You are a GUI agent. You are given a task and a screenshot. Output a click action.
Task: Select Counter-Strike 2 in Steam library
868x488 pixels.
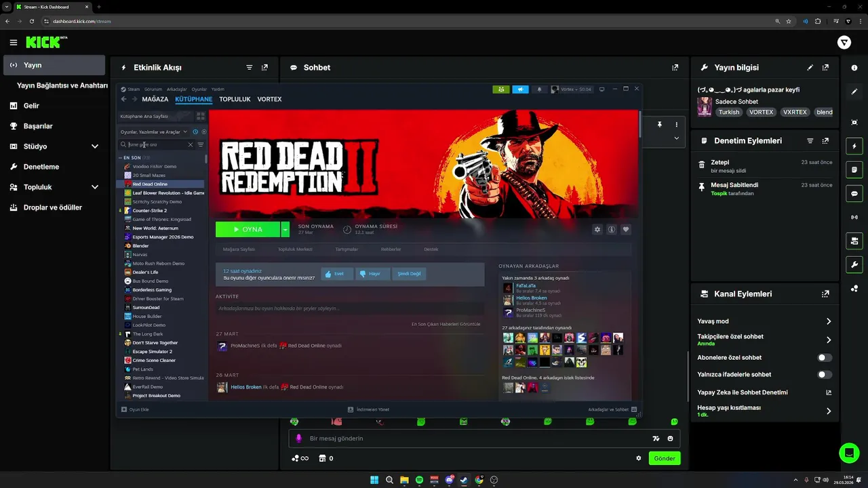150,211
